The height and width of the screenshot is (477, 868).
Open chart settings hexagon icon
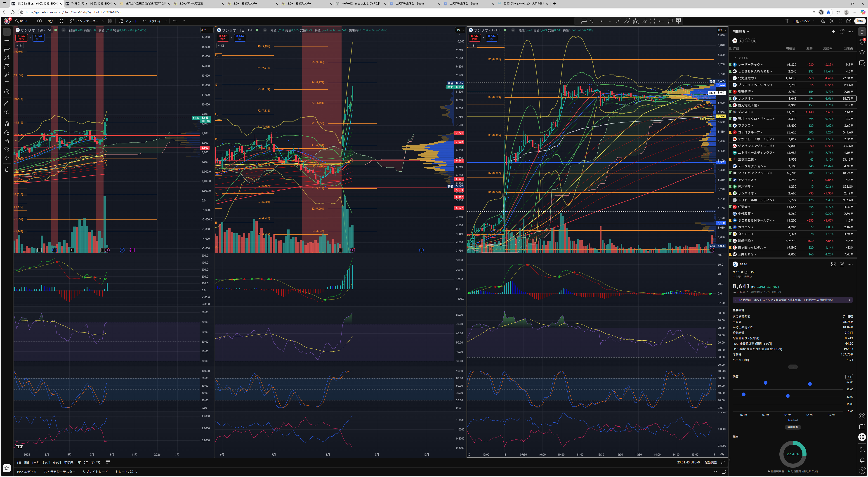(832, 21)
